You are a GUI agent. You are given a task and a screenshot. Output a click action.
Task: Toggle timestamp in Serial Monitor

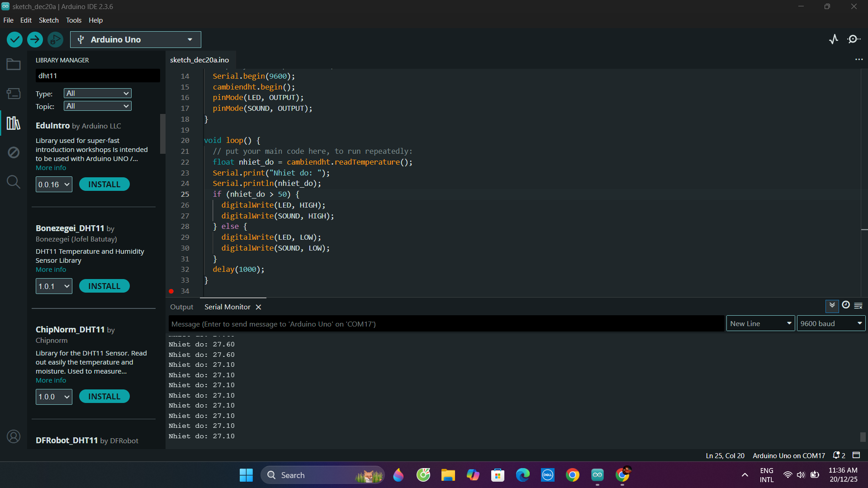[845, 305]
